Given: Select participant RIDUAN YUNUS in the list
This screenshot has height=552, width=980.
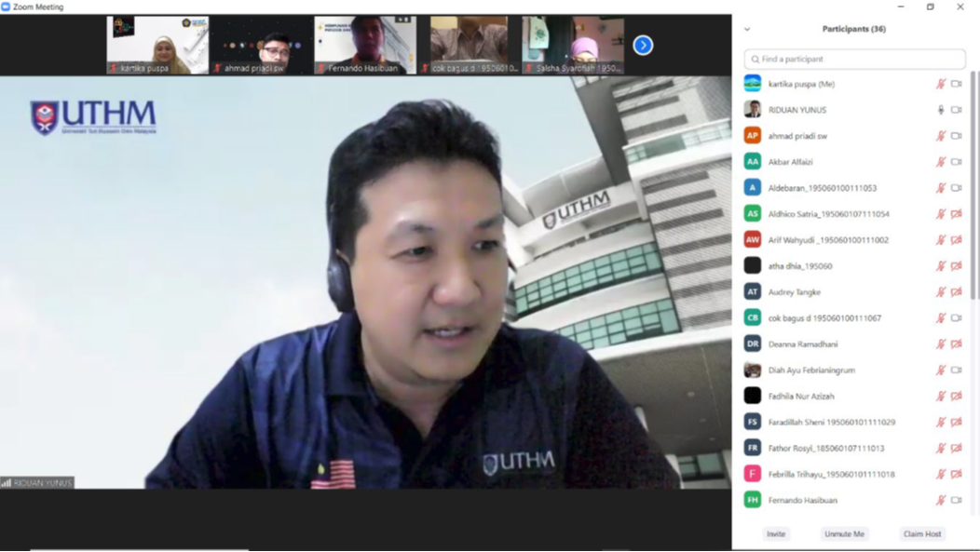Looking at the screenshot, I should [853, 110].
